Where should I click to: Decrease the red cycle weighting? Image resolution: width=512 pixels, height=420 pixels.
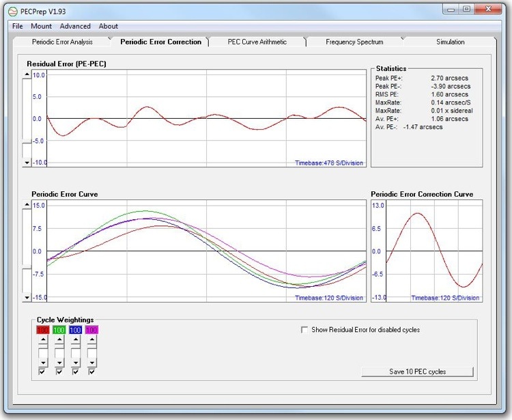click(43, 363)
